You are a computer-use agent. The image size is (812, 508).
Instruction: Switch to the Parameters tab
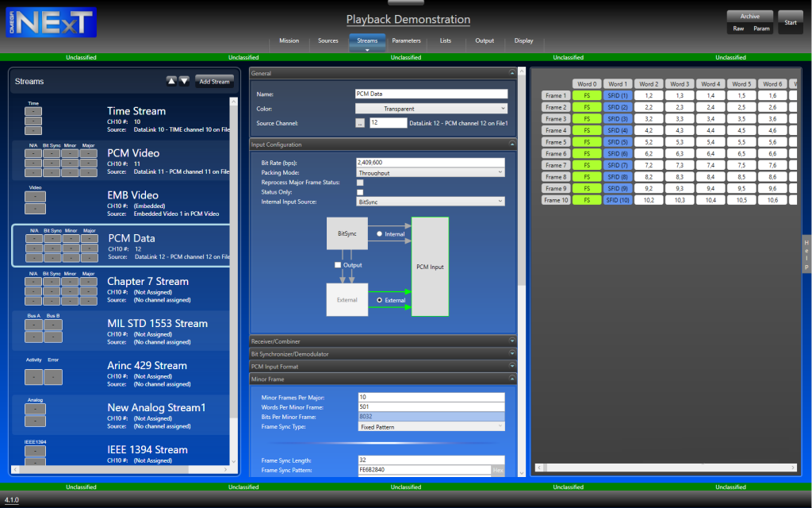tap(406, 40)
